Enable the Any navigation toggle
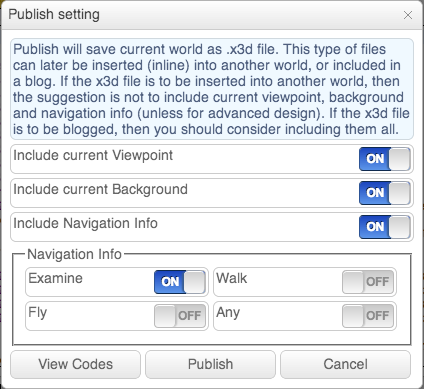 click(x=368, y=316)
